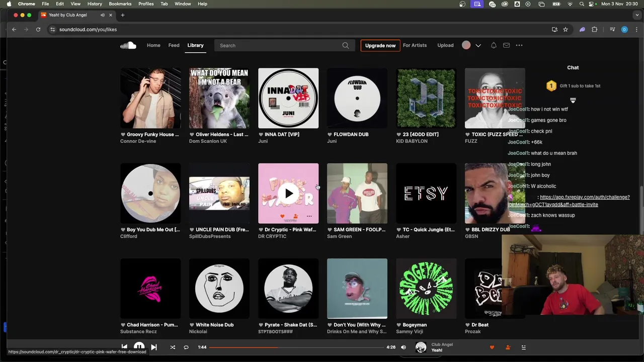The width and height of the screenshot is (644, 362).
Task: Seek using the track progress bar
Action: [x=296, y=347]
